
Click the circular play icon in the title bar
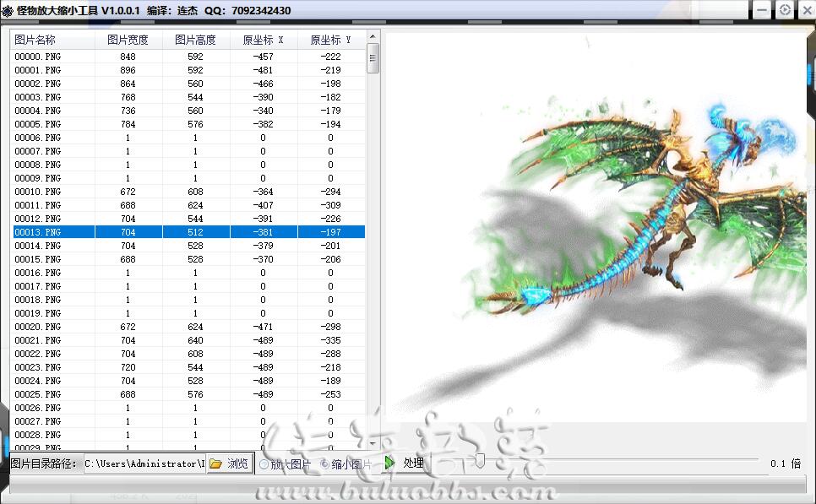pyautogui.click(x=785, y=10)
